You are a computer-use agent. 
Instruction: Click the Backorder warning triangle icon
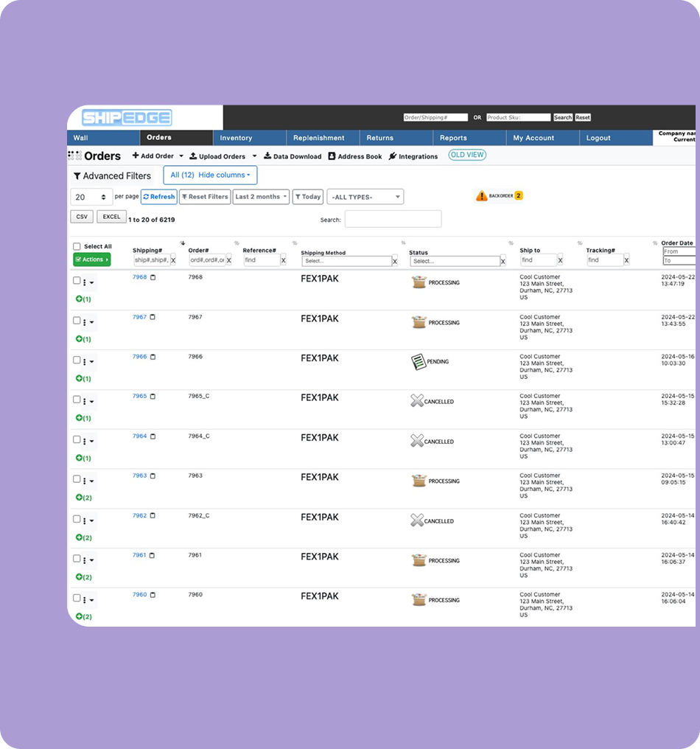(481, 196)
